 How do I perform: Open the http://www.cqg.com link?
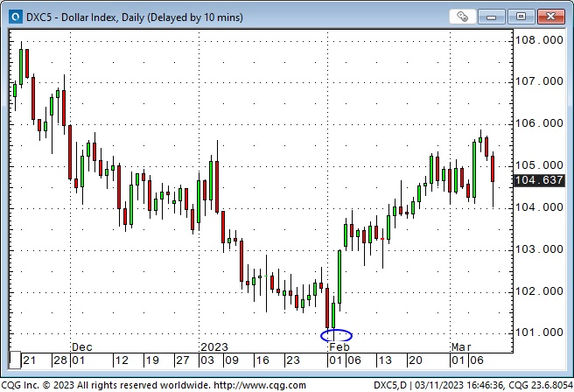tap(260, 385)
